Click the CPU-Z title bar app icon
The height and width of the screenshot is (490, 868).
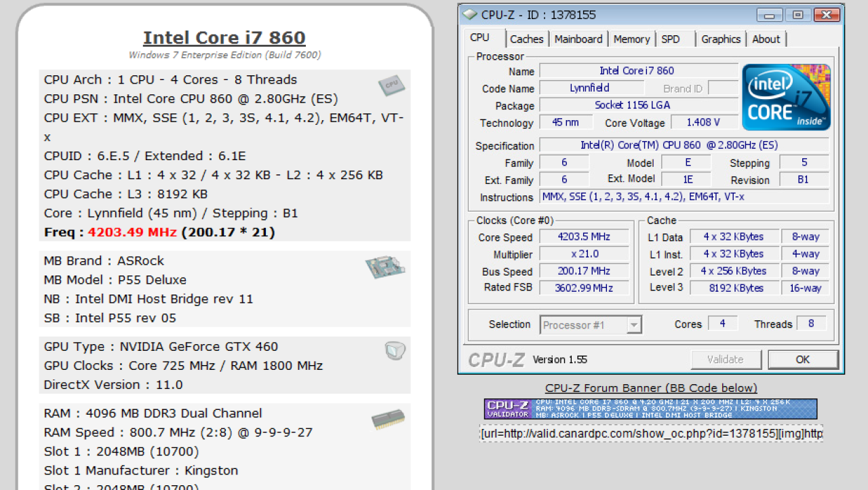470,15
